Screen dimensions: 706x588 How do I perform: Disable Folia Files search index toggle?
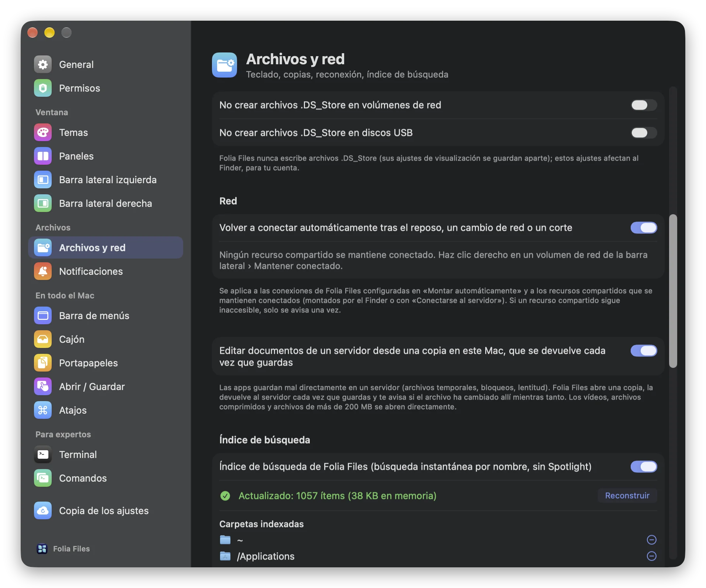click(644, 467)
